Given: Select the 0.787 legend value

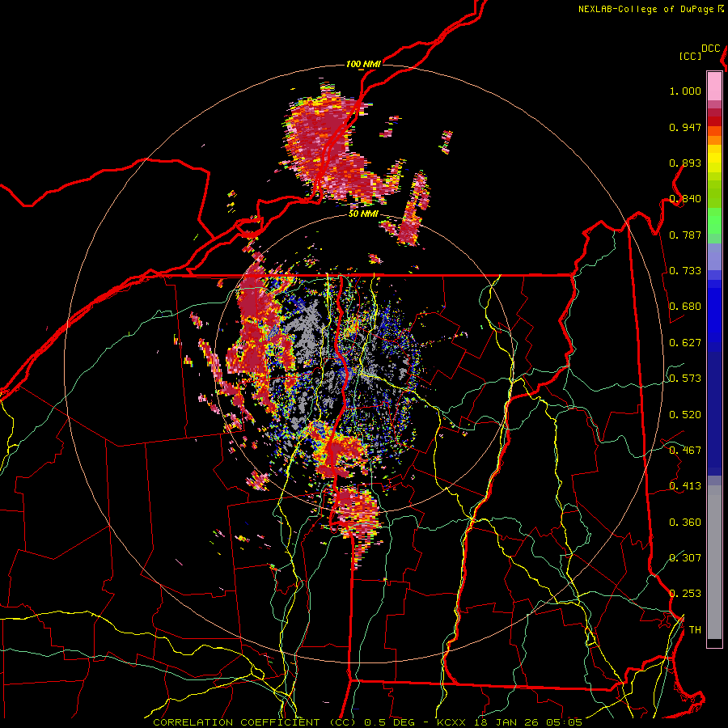Looking at the screenshot, I should (x=685, y=235).
